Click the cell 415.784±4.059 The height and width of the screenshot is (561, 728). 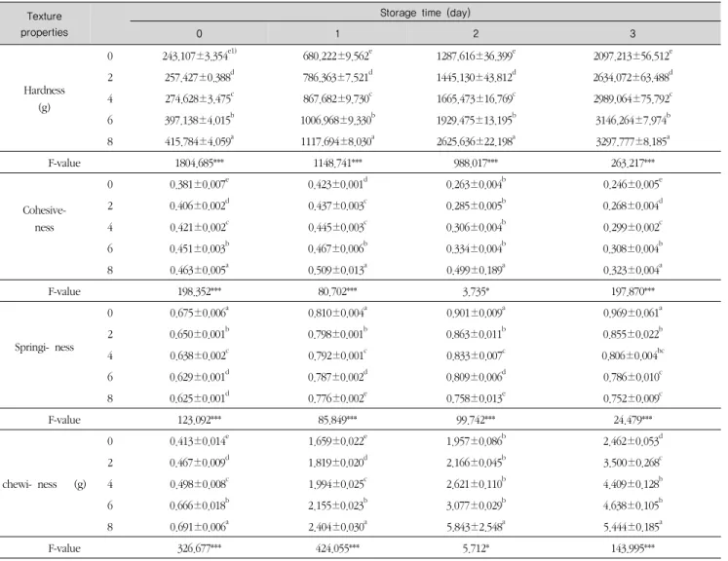[199, 141]
